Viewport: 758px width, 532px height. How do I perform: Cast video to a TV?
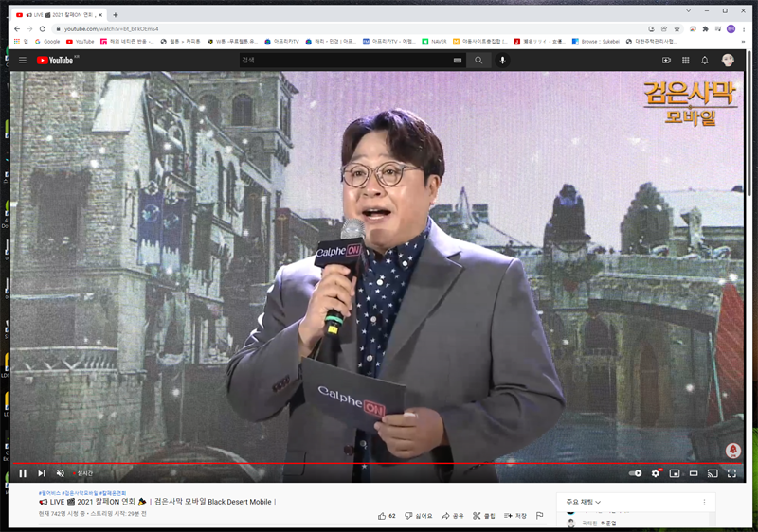(713, 473)
